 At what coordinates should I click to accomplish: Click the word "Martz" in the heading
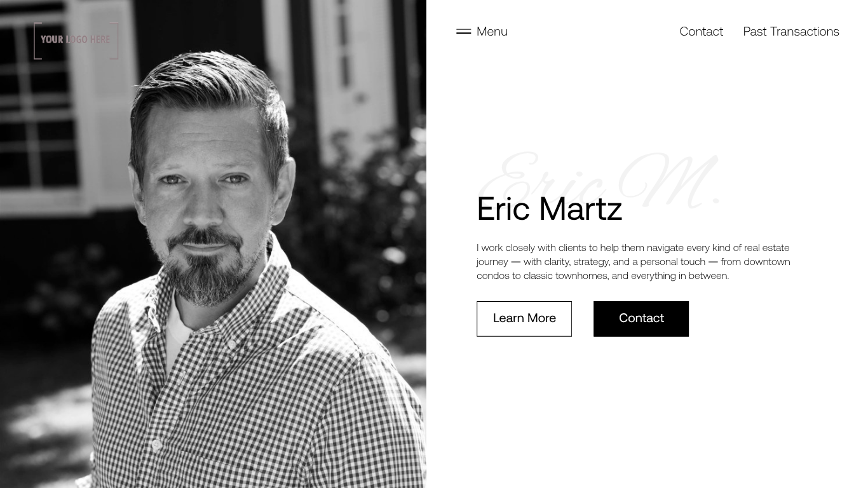pyautogui.click(x=581, y=208)
